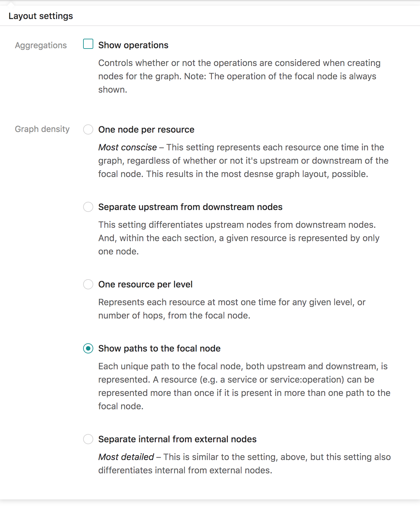
Task: Click the 'Each unique path' description paragraph
Action: pyautogui.click(x=244, y=386)
